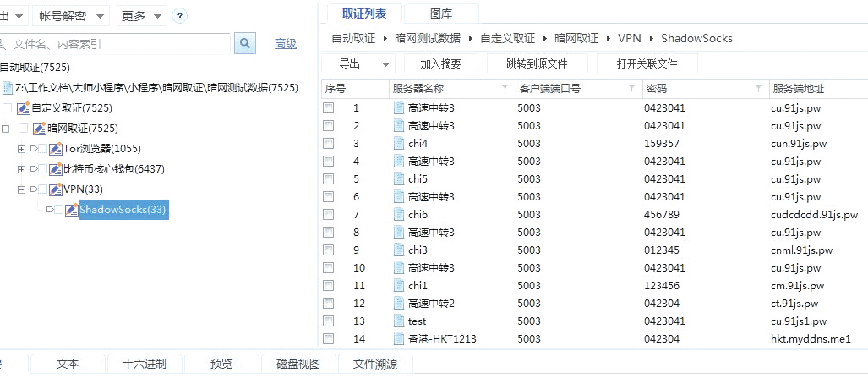The image size is (868, 384).
Task: Open filter on 客户端端口号 column
Action: tap(631, 89)
